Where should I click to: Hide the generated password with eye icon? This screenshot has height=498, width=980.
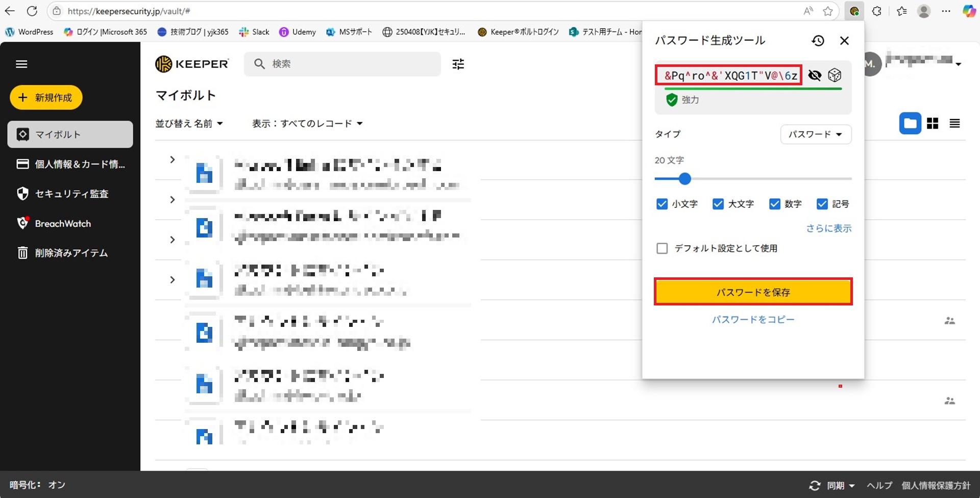click(x=815, y=76)
